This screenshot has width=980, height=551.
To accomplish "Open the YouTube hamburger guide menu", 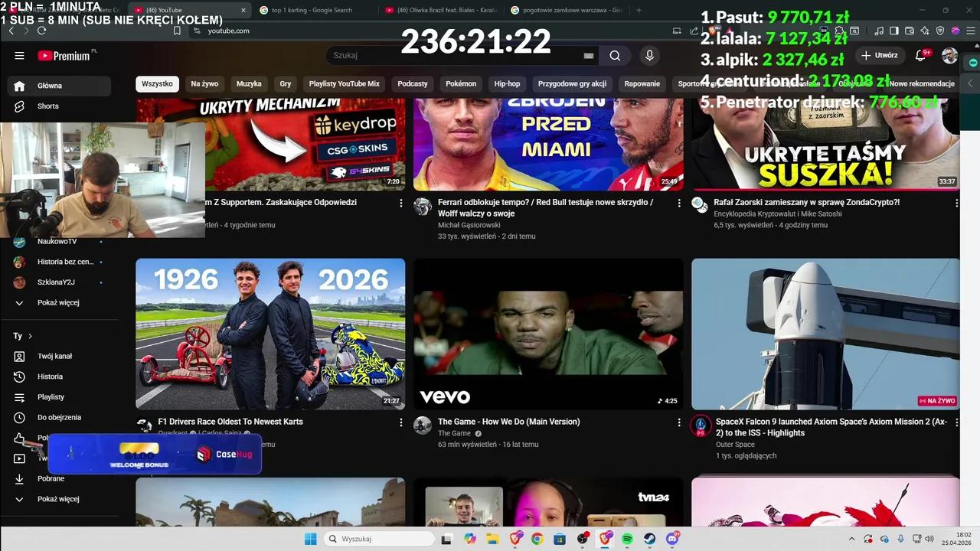I will click(x=19, y=56).
